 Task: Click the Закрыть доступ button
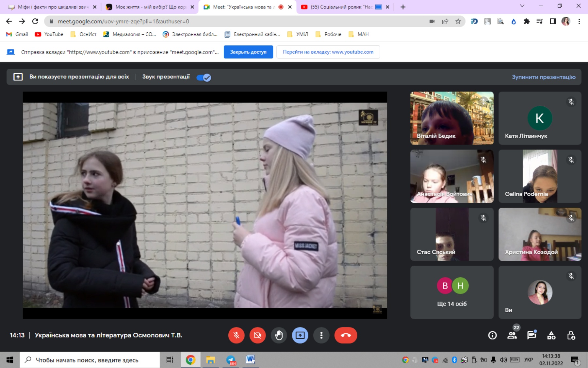tap(248, 52)
